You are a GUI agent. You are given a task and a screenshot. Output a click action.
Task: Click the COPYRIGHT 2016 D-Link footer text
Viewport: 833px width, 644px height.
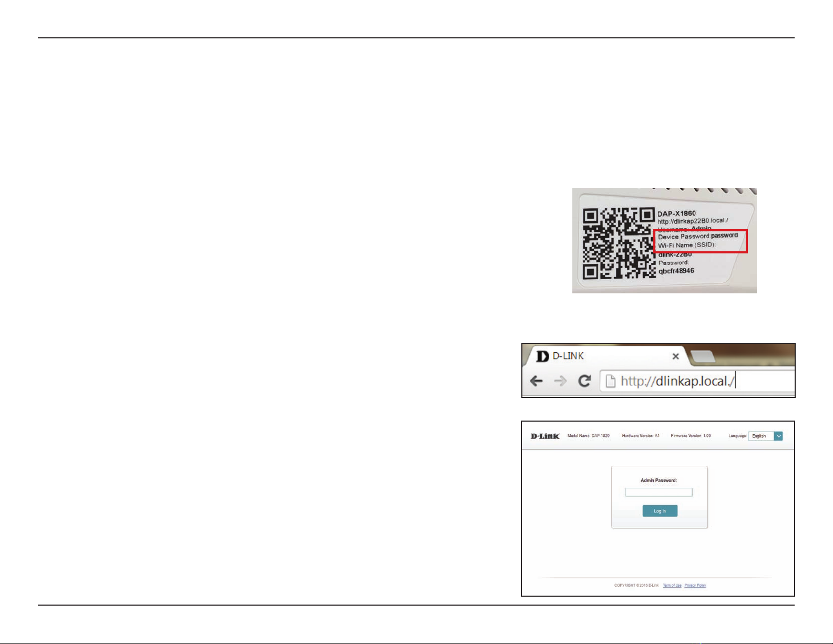(636, 585)
